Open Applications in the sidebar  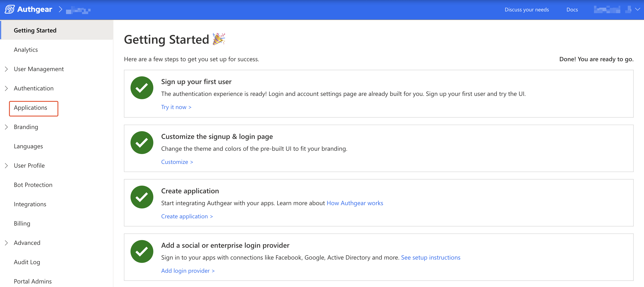30,108
